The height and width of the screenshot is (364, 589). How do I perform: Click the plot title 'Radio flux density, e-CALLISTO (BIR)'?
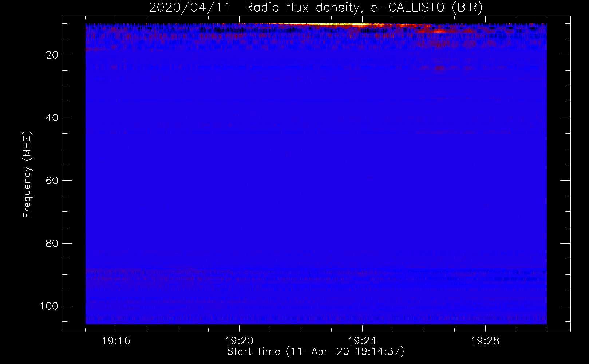click(363, 8)
